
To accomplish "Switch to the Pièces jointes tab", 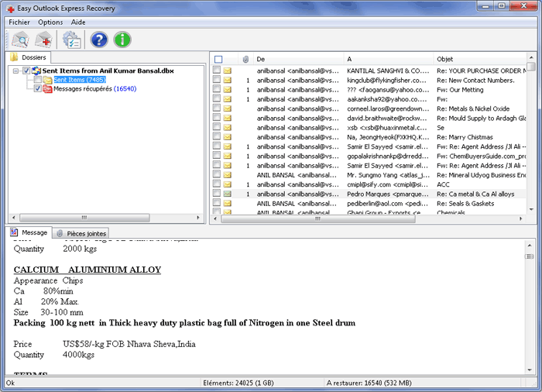I will (x=81, y=233).
